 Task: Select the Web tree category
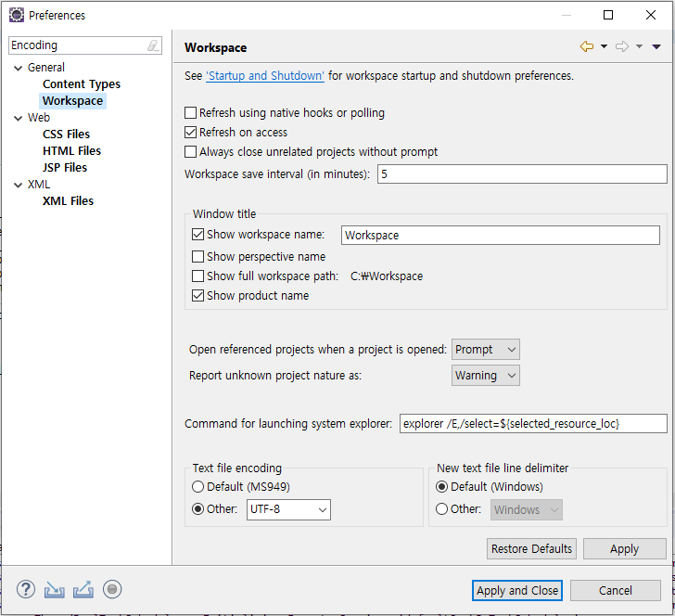39,118
